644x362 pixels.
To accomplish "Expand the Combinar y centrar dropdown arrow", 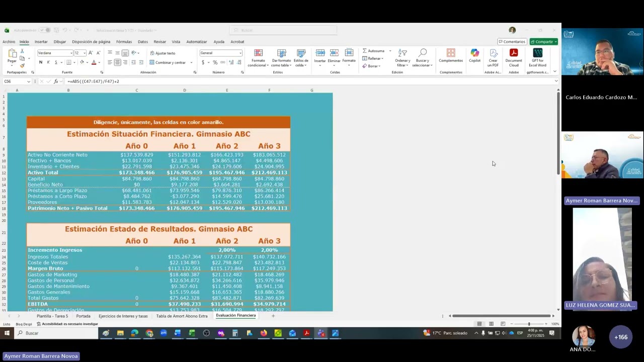I will tap(191, 62).
